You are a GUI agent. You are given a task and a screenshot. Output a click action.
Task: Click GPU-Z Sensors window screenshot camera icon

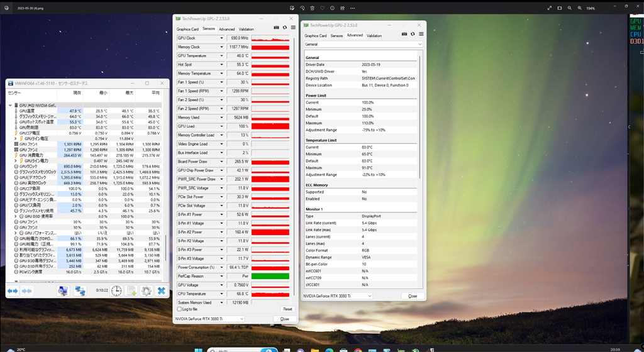pyautogui.click(x=277, y=28)
